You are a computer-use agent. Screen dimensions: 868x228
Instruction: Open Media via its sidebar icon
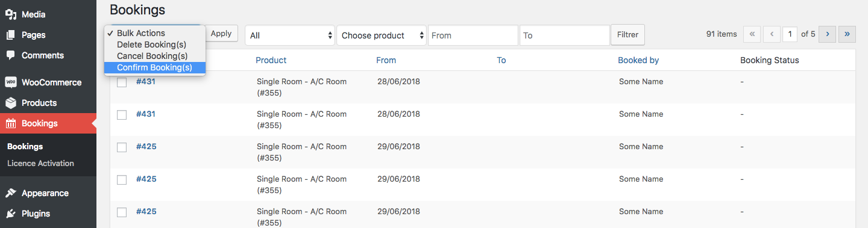pyautogui.click(x=11, y=14)
